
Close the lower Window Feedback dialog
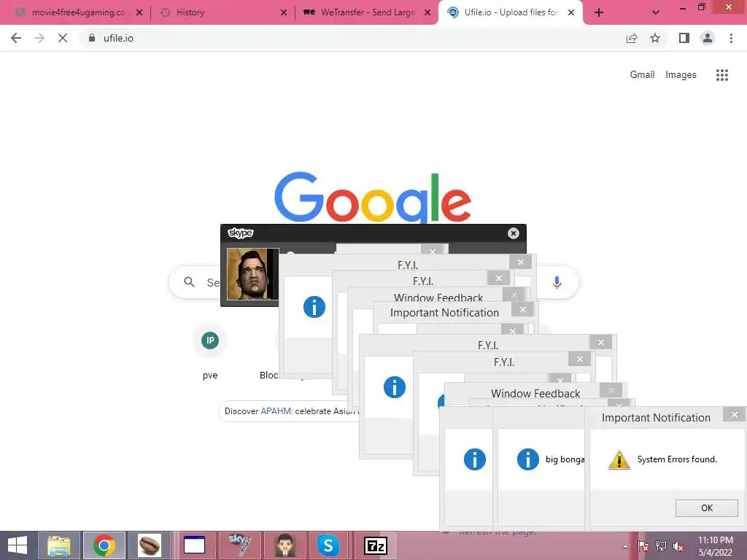[x=611, y=391]
